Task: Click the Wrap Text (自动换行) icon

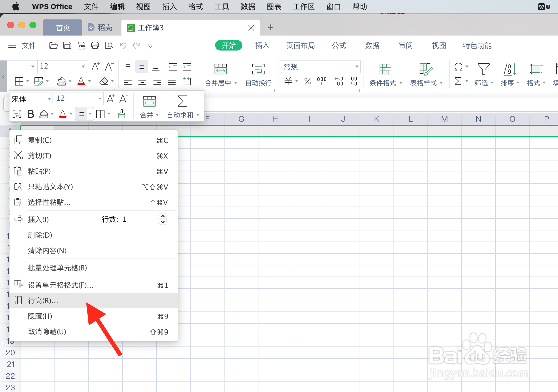Action: pos(258,69)
